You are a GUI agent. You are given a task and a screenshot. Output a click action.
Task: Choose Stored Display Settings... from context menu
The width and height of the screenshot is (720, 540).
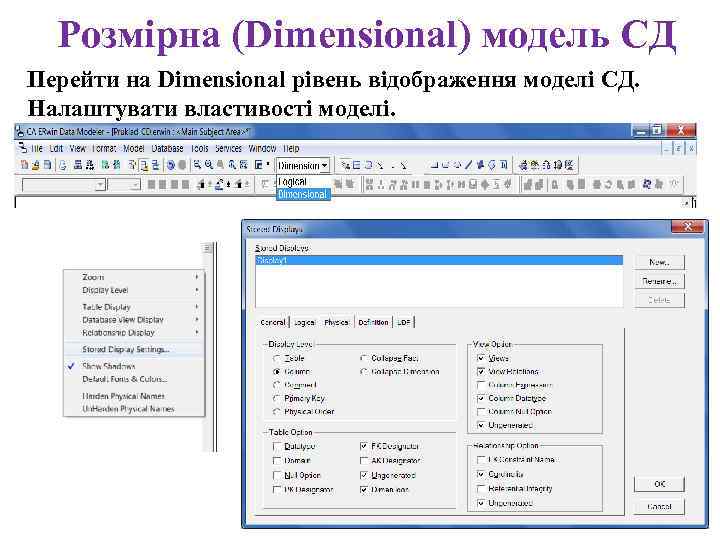134,349
